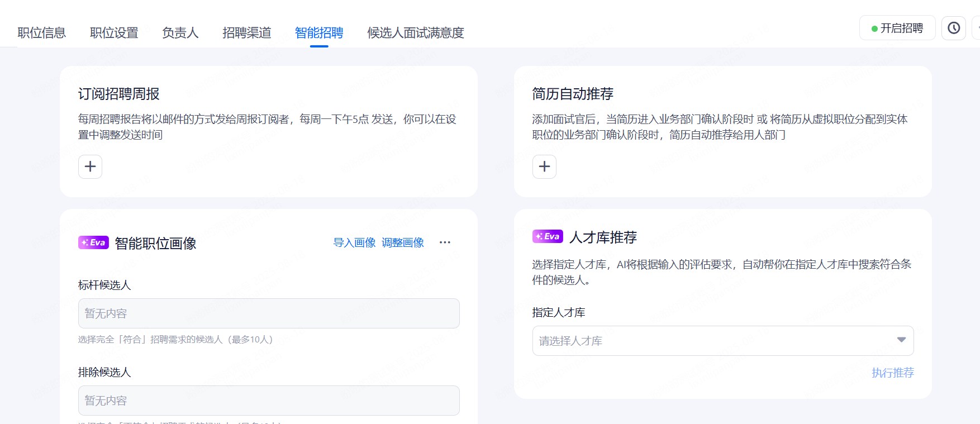Expand the 请选择人才库 dropdown arrow

coord(901,340)
